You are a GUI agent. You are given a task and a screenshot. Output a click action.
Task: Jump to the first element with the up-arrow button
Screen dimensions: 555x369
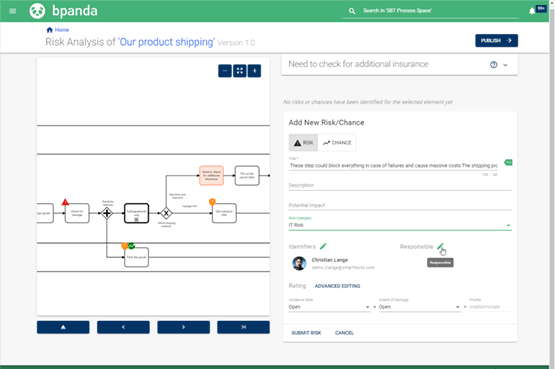coord(63,327)
